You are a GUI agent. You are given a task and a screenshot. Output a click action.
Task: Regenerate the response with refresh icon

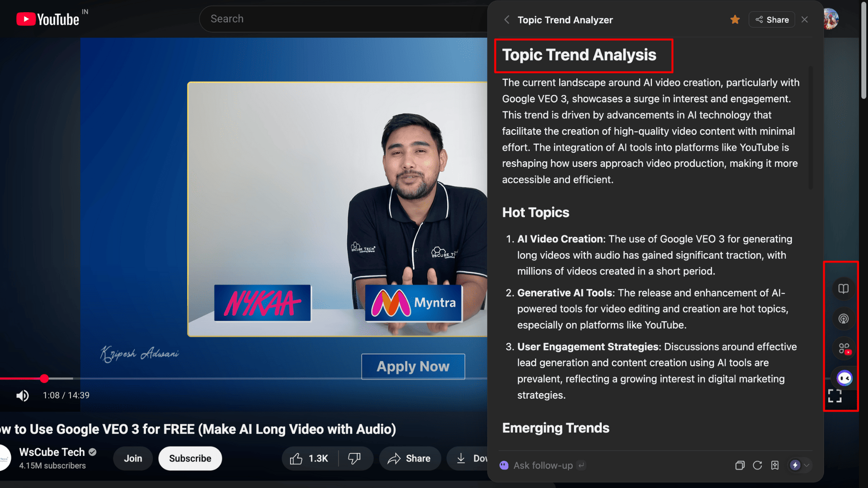point(757,465)
